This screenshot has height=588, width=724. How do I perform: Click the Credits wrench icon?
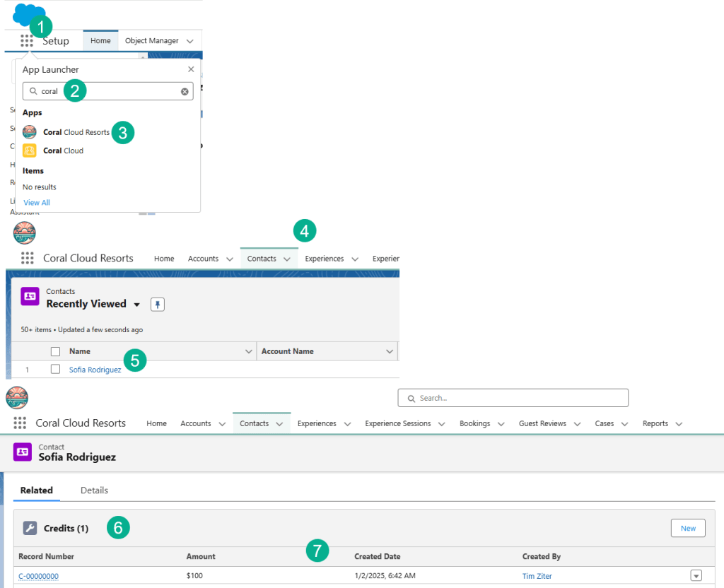pyautogui.click(x=30, y=528)
